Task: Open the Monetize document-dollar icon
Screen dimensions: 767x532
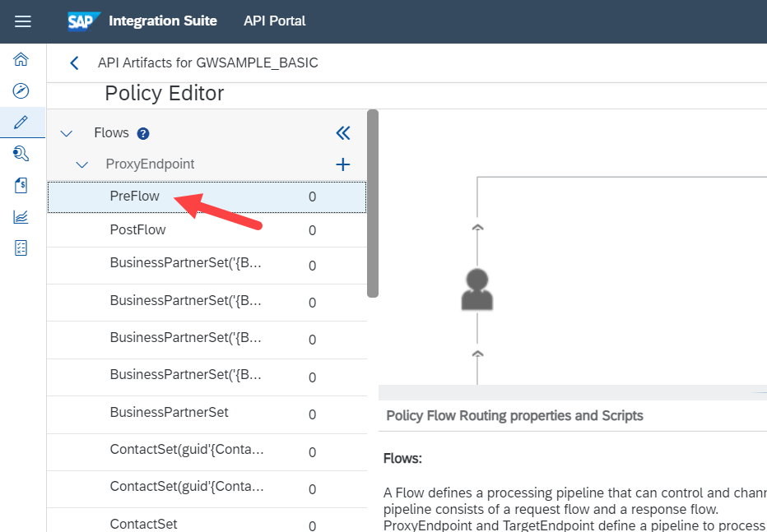Action: click(x=21, y=185)
